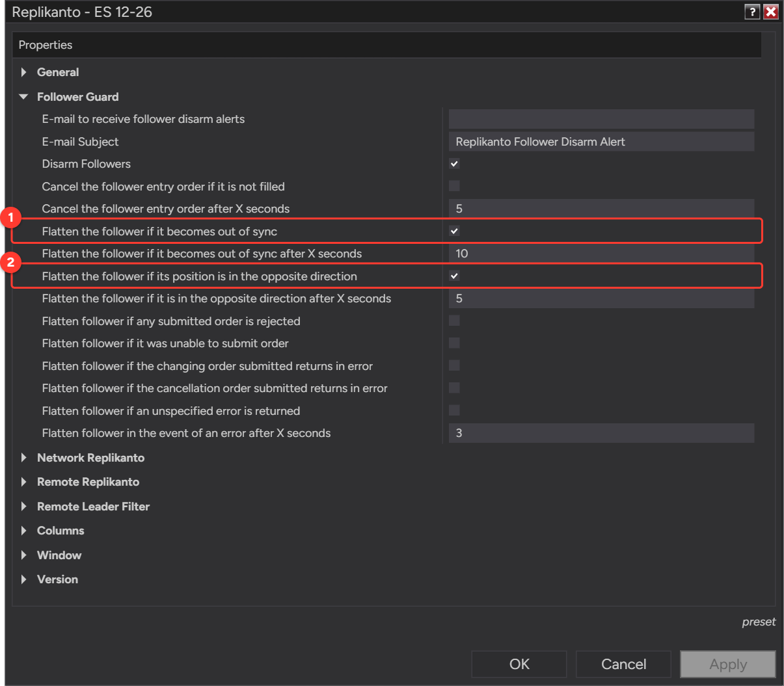Screen dimensions: 784x686
Task: Collapse the Follower Guard section
Action: click(24, 97)
